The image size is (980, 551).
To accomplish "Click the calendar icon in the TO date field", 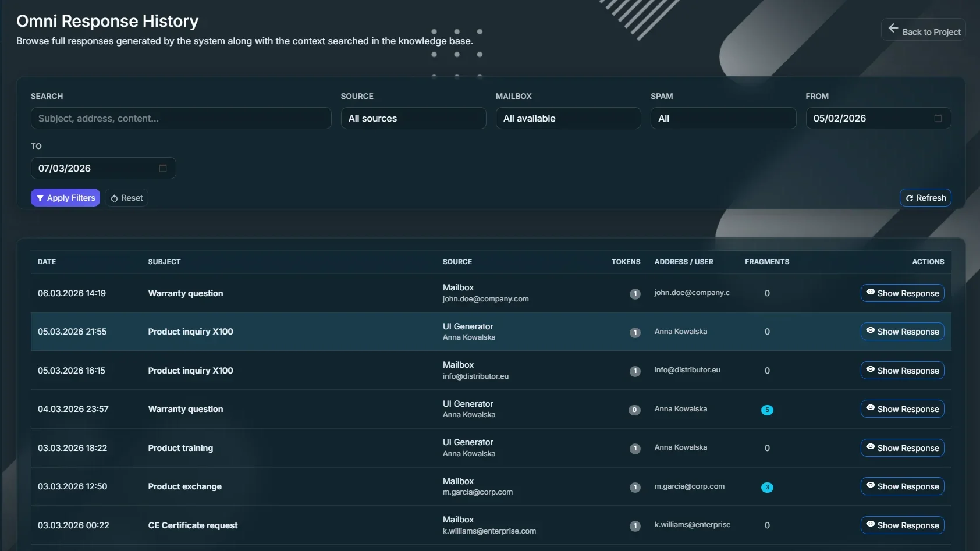I will [x=163, y=168].
